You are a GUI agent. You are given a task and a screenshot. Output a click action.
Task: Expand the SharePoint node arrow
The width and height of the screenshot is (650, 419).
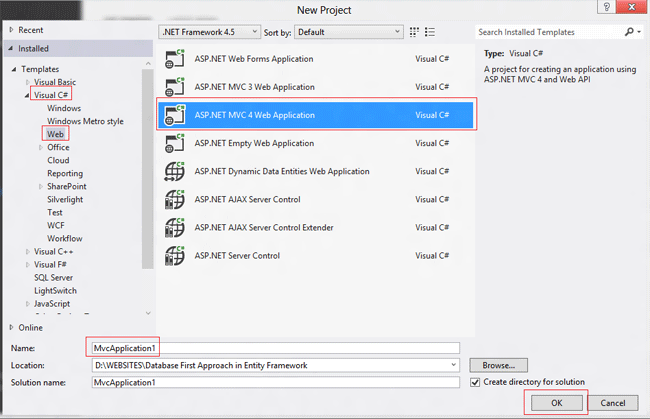tap(41, 186)
